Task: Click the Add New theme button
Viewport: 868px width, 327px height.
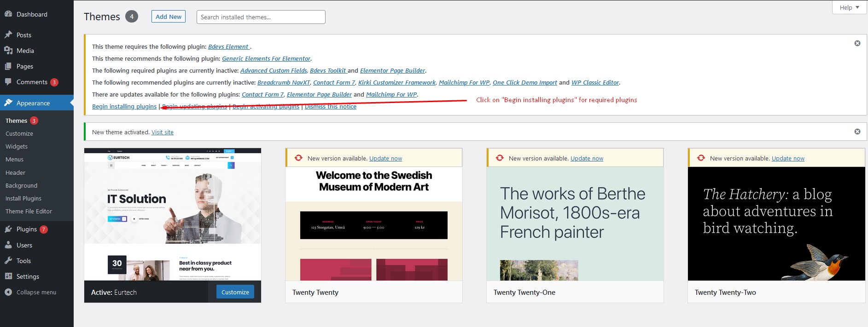Action: click(169, 17)
